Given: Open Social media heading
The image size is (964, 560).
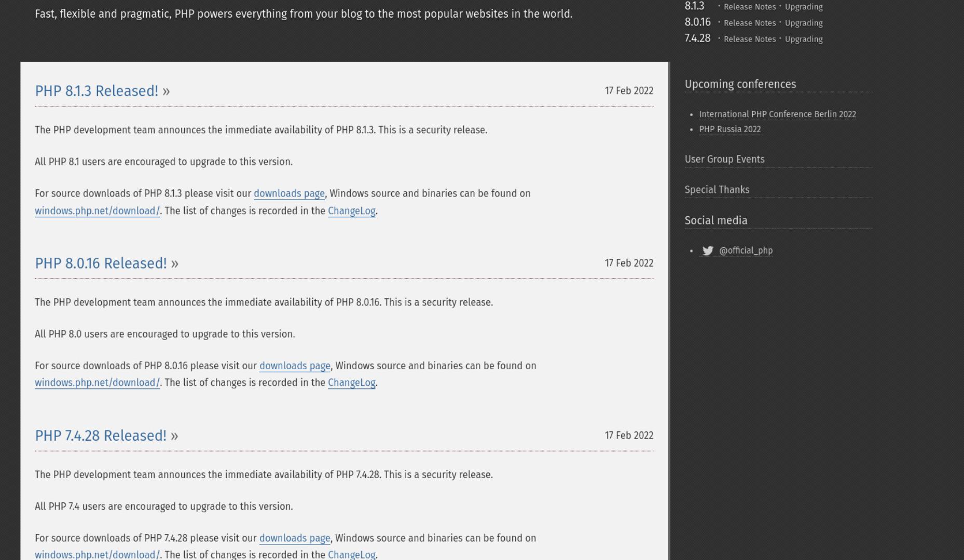Looking at the screenshot, I should click(x=715, y=220).
